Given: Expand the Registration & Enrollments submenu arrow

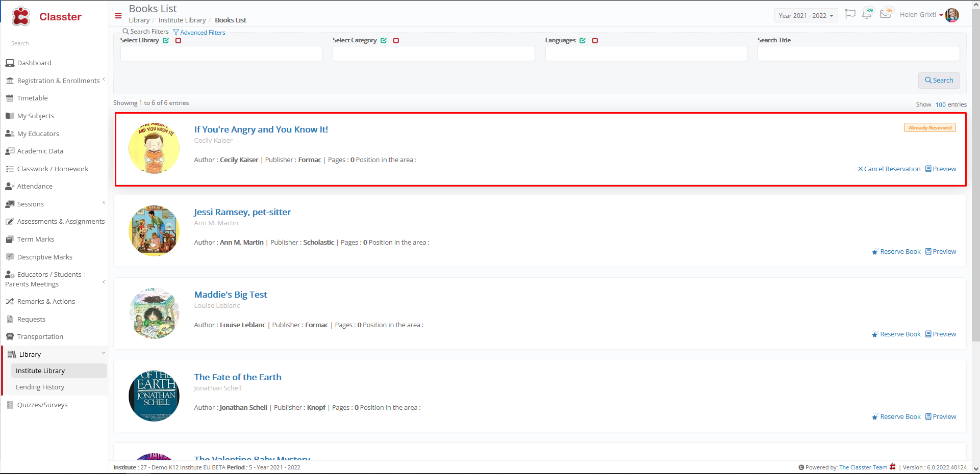Looking at the screenshot, I should (x=104, y=80).
